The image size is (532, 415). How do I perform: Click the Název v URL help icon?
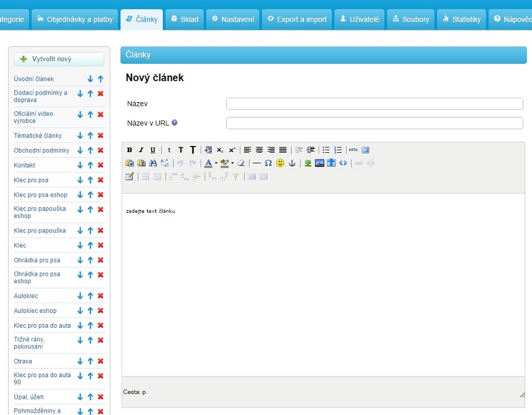coord(175,122)
